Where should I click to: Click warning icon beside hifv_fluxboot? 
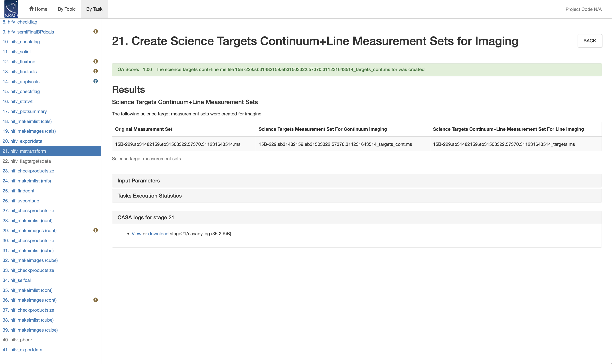point(96,61)
